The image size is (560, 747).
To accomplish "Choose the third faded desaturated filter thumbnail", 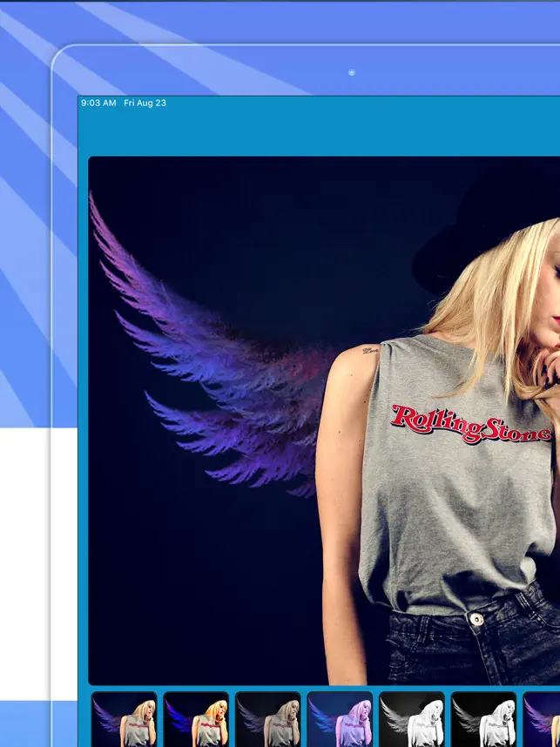I will (268, 719).
